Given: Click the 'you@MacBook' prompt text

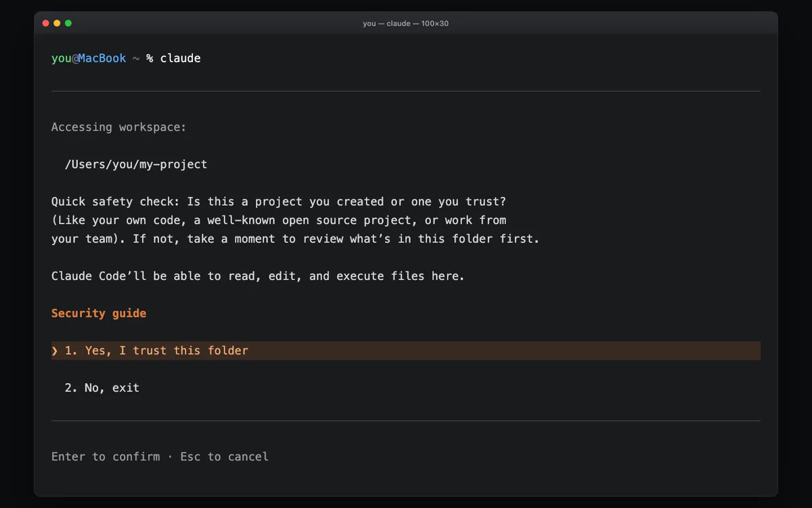Looking at the screenshot, I should (x=89, y=58).
